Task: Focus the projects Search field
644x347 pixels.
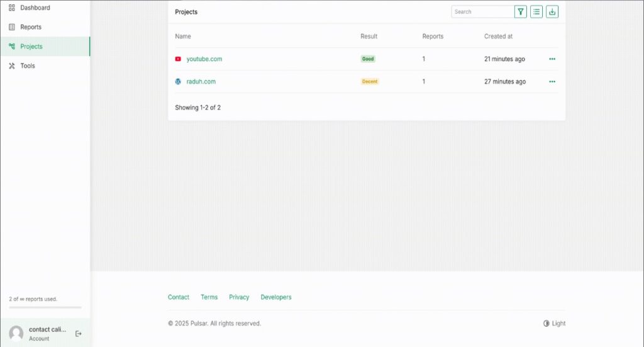Action: coord(482,12)
